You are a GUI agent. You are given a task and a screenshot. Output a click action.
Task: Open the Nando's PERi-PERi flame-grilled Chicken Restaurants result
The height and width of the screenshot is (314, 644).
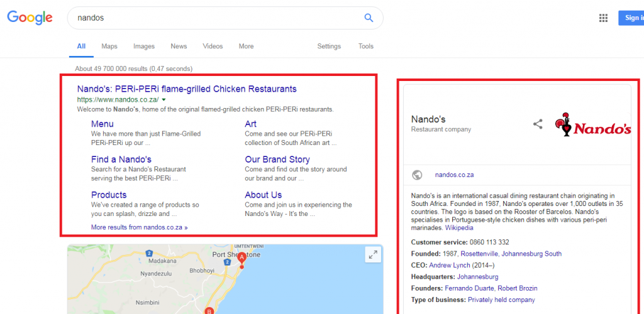click(x=187, y=89)
